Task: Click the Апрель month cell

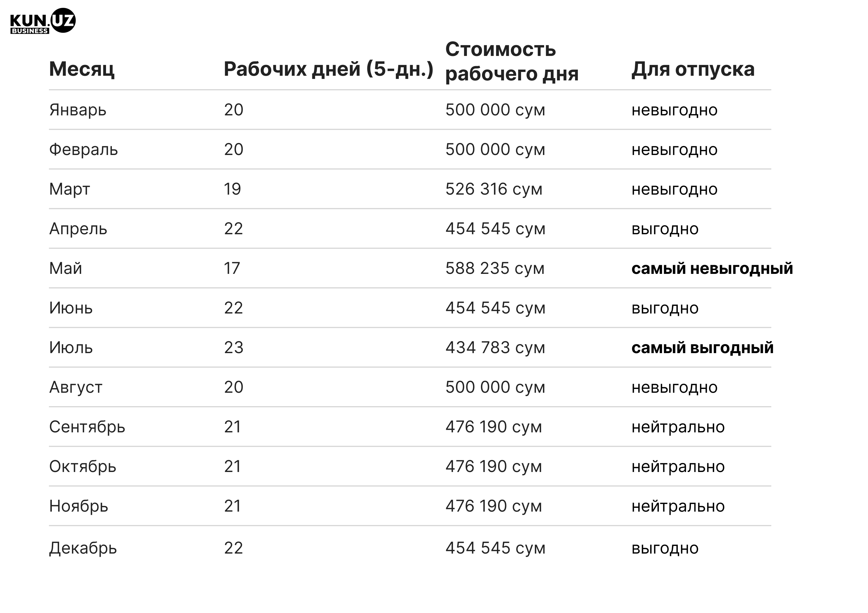Action: 78,229
